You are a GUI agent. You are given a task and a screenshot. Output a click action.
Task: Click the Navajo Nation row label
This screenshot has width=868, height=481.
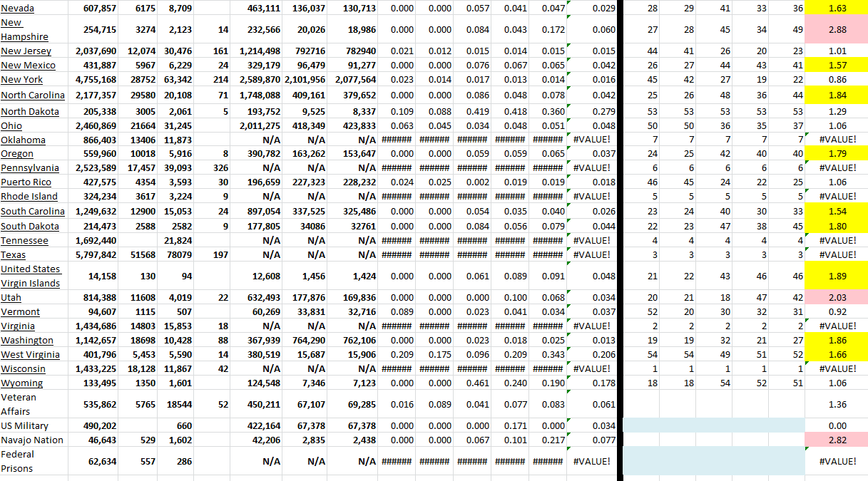(32, 440)
